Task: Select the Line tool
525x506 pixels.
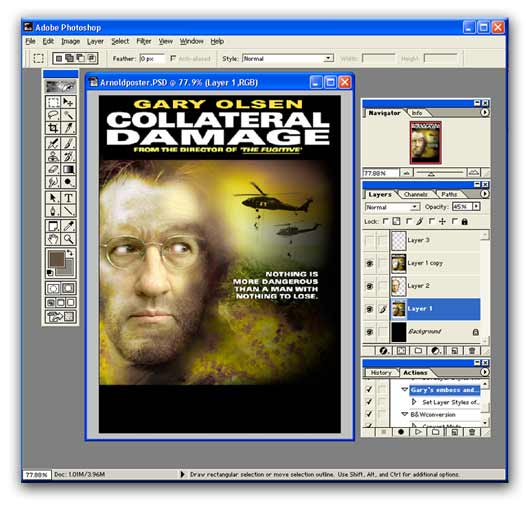Action: [x=69, y=211]
